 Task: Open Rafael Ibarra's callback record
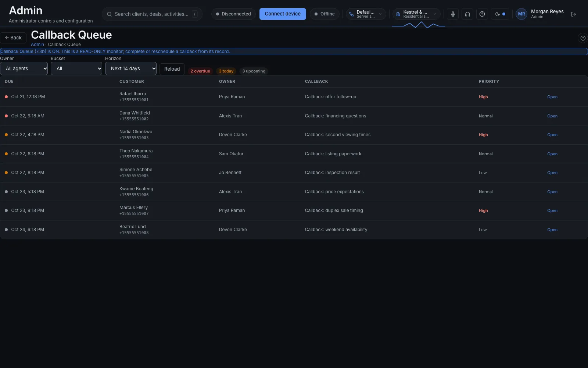pos(552,97)
